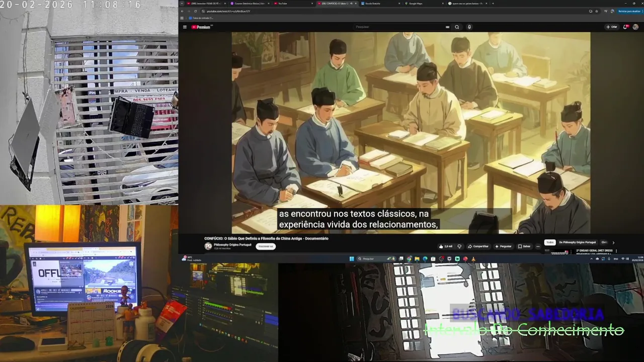Open the Caixa de entrada bookmark
The image size is (644, 362).
coord(201,18)
